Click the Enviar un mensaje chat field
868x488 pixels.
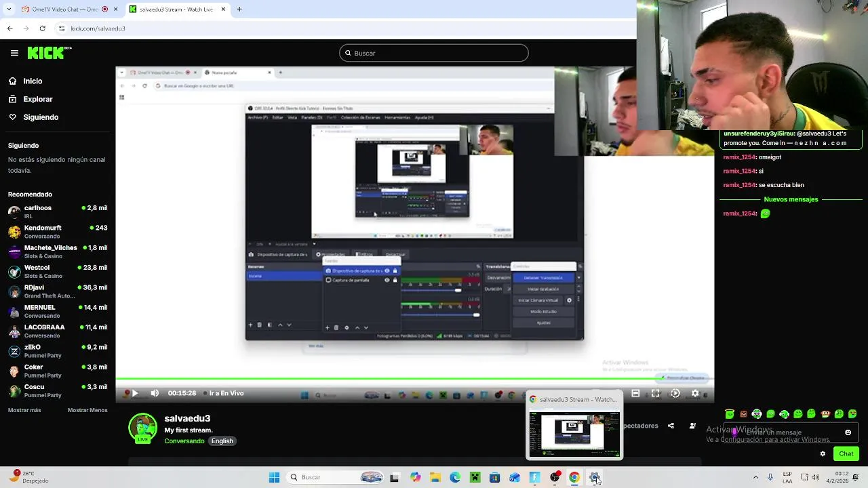tap(790, 432)
